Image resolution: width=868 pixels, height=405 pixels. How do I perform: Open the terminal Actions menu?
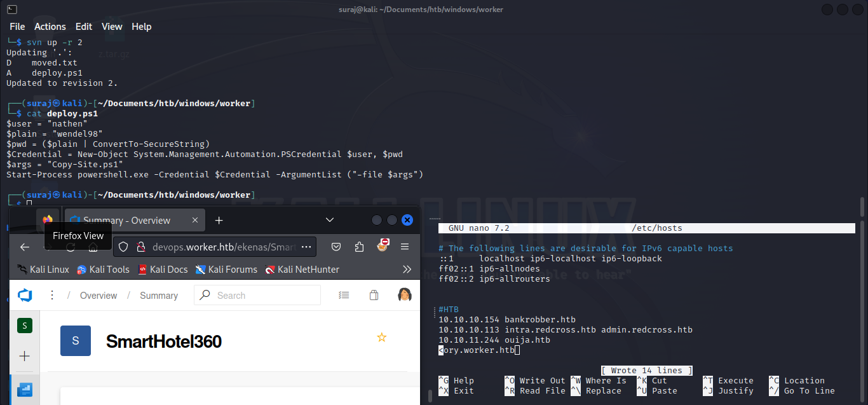(x=50, y=27)
